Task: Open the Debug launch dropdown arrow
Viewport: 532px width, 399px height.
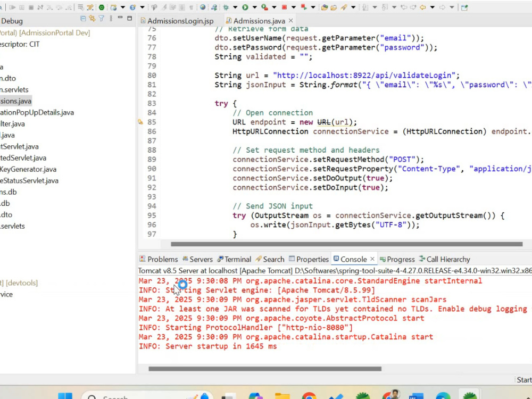Action: coord(235,7)
